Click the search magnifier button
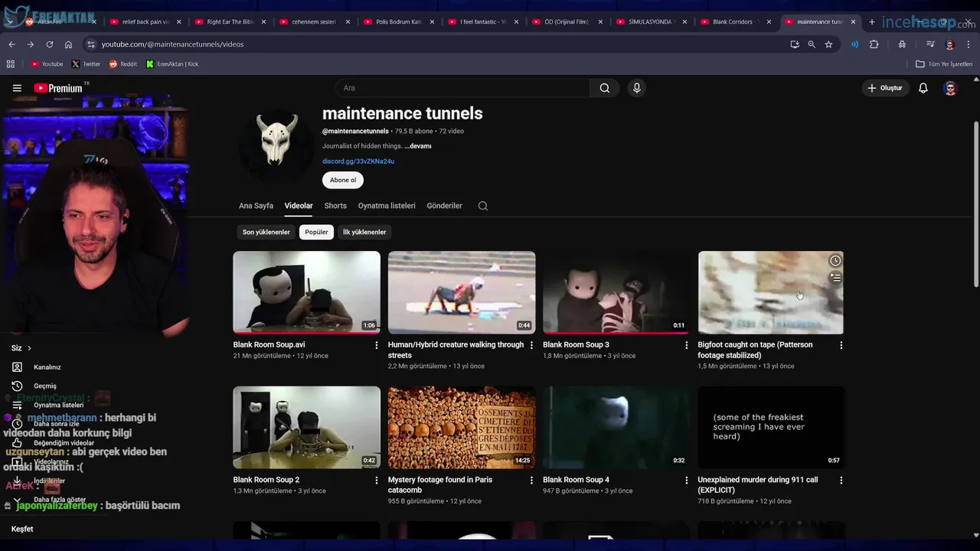This screenshot has height=551, width=980. coord(605,88)
